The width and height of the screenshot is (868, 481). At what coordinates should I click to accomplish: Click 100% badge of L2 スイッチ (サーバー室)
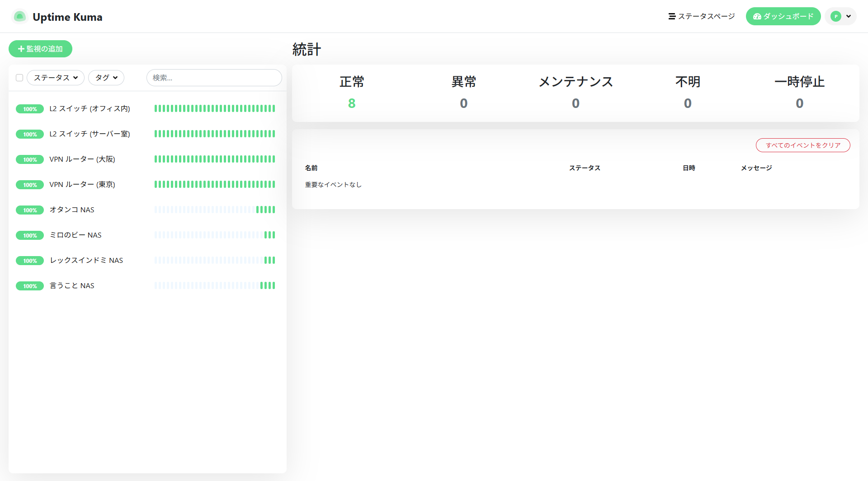click(30, 134)
